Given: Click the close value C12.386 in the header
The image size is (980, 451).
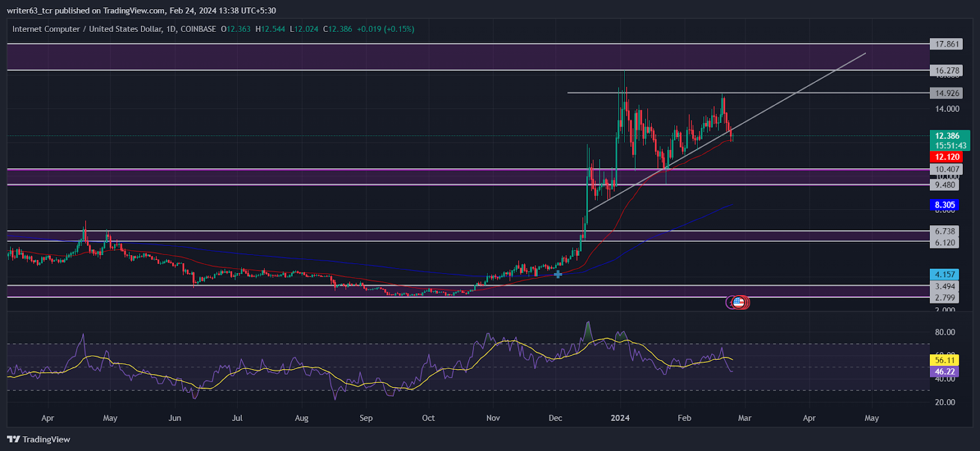Looking at the screenshot, I should point(337,29).
